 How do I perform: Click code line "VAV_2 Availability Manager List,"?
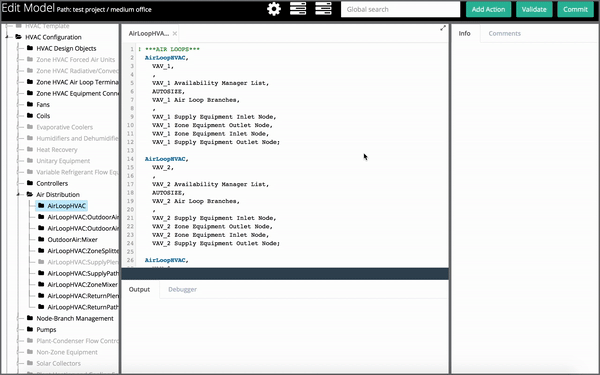[210, 184]
